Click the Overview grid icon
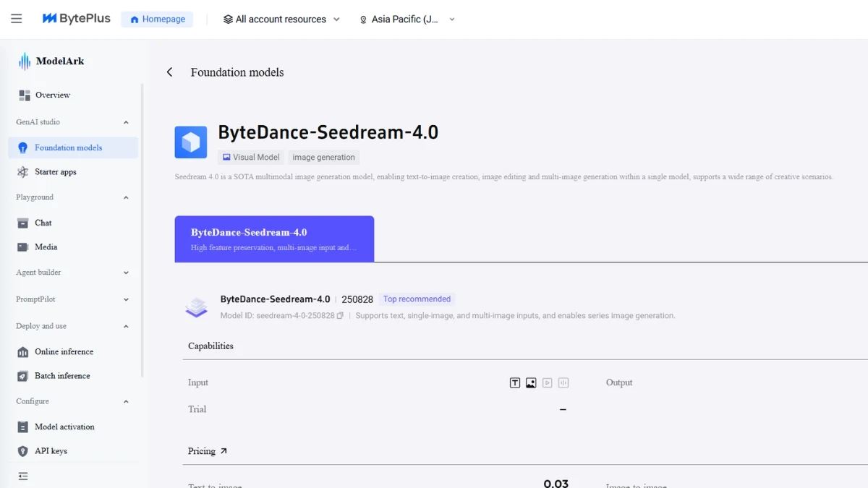Viewport: 868px width, 488px height. pyautogui.click(x=25, y=95)
